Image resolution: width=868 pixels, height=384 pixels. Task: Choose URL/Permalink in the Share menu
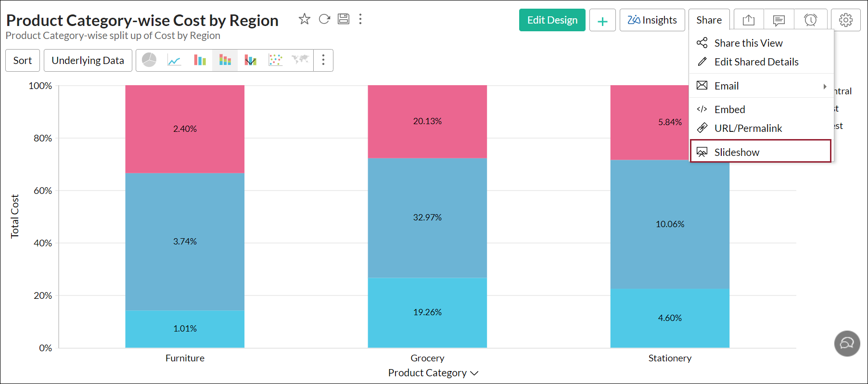tap(748, 128)
